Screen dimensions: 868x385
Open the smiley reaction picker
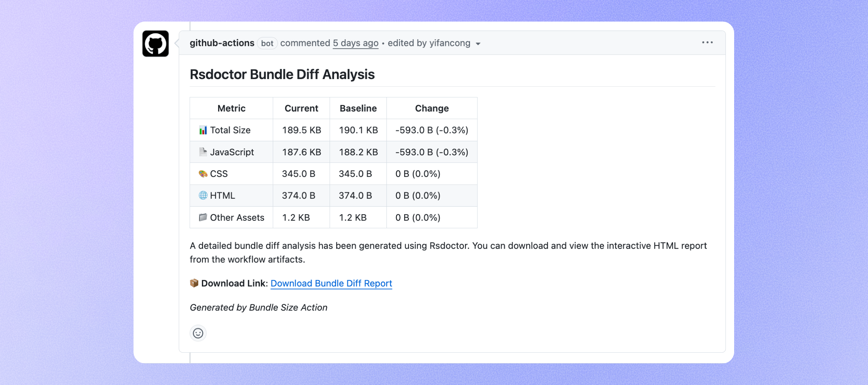(x=198, y=333)
